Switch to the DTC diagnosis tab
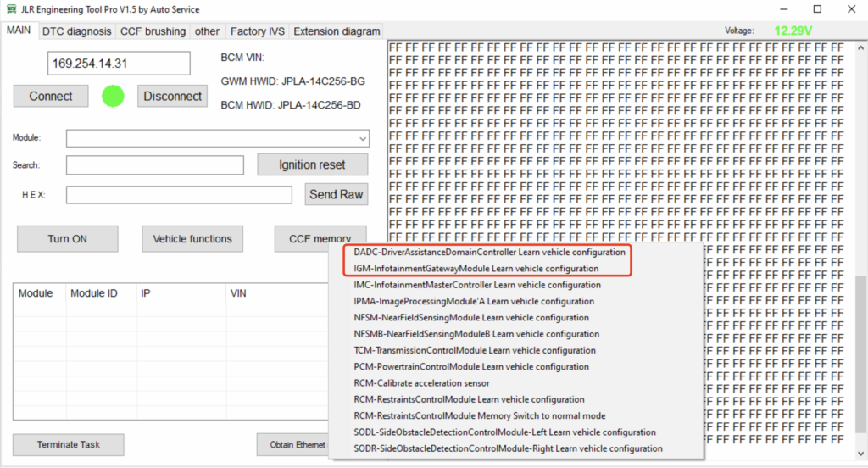This screenshot has height=468, width=868. 77,31
